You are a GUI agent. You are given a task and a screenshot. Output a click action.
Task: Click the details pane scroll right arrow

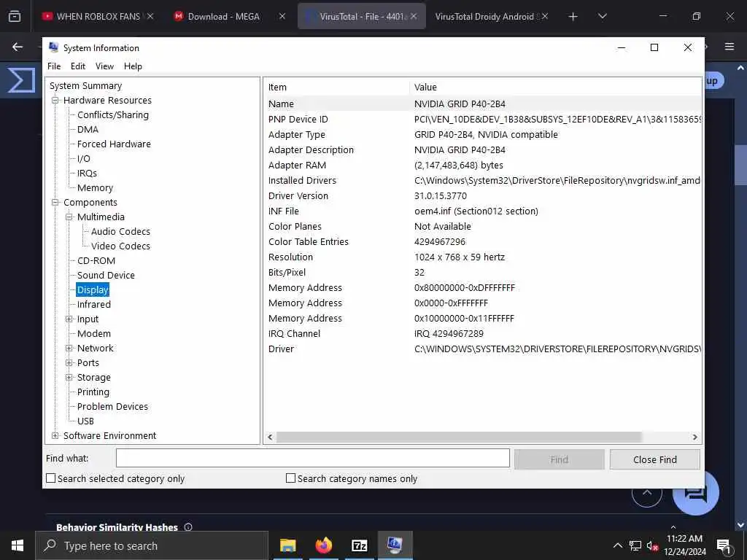pos(695,437)
